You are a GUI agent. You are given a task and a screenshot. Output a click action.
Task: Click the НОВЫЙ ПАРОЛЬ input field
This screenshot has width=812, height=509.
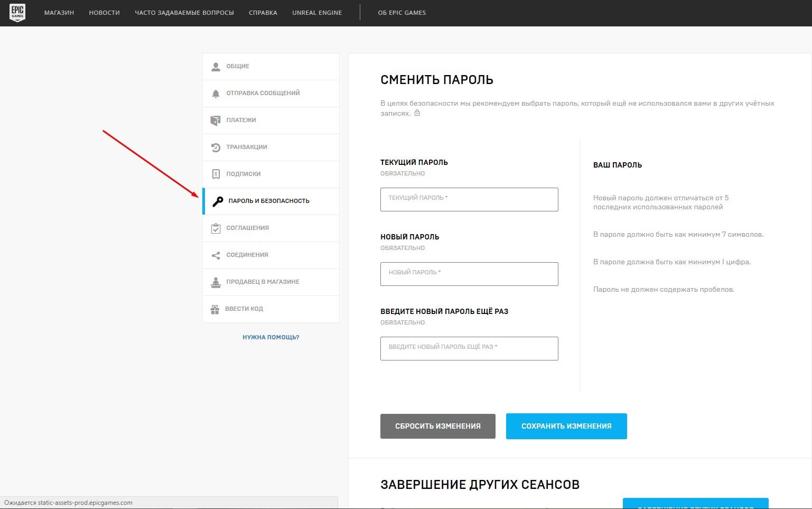(x=469, y=274)
